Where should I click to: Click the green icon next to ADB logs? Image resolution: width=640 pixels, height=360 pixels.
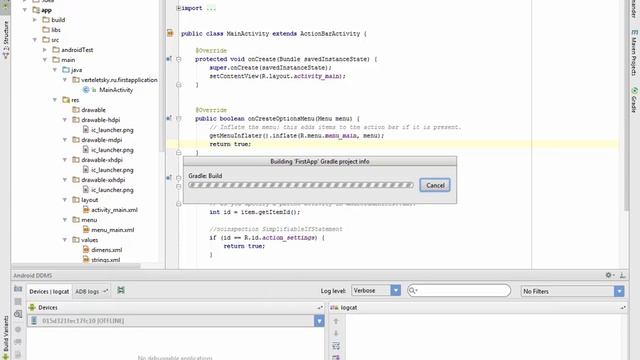121,290
